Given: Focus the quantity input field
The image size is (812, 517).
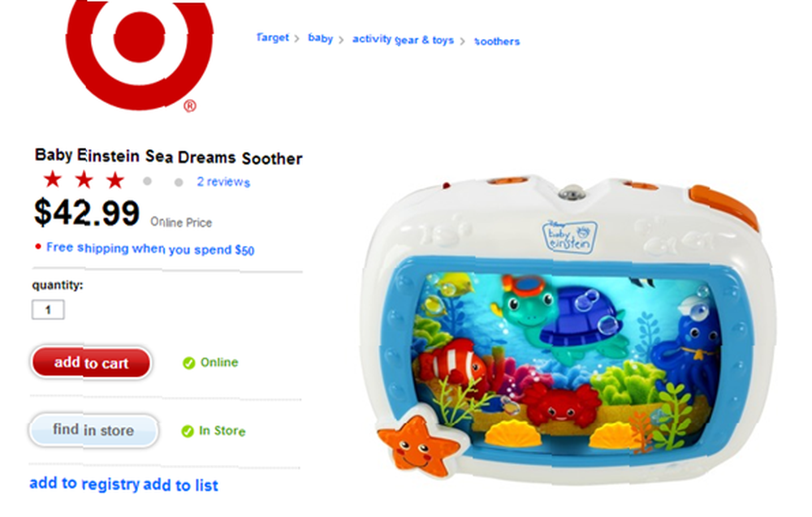Looking at the screenshot, I should coord(48,310).
